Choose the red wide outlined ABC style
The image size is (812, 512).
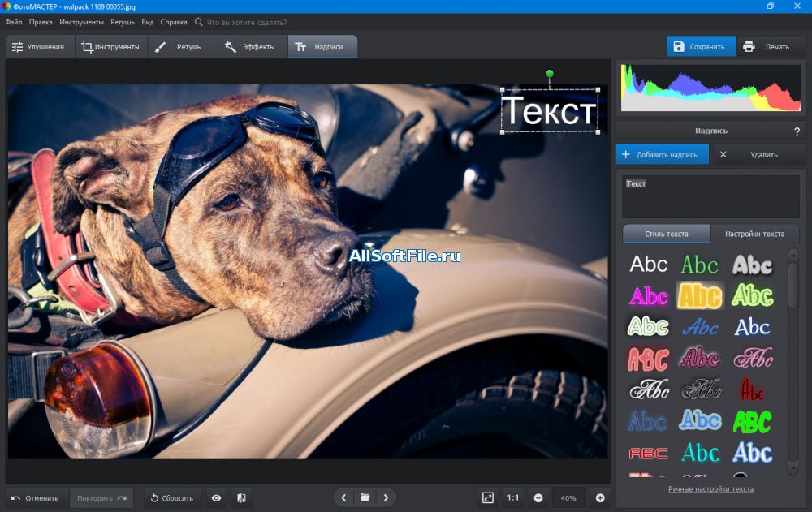click(x=648, y=454)
